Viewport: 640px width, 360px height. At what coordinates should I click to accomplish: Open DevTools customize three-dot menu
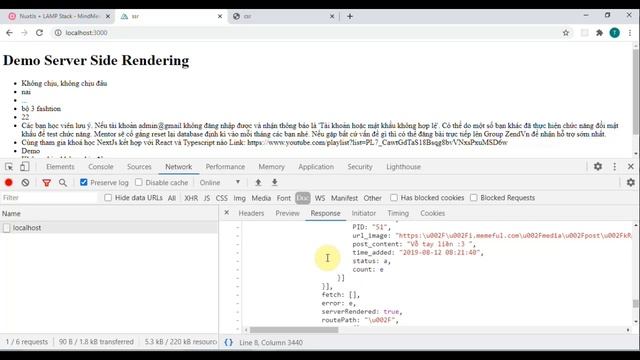pos(615,167)
